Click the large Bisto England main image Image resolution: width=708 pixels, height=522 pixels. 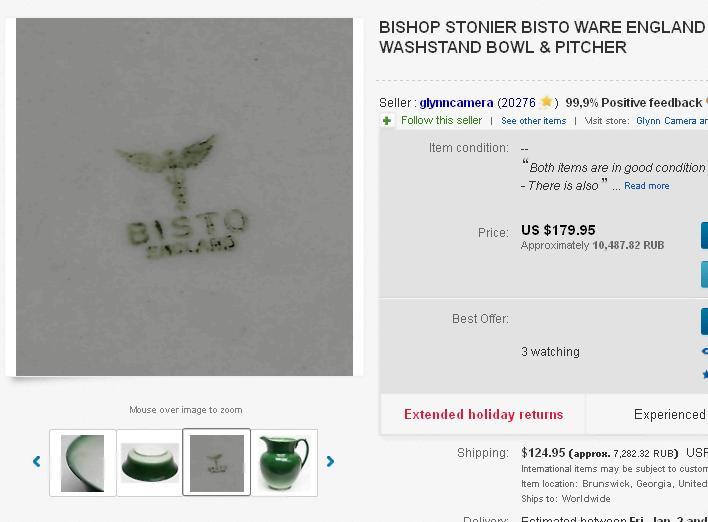point(184,197)
